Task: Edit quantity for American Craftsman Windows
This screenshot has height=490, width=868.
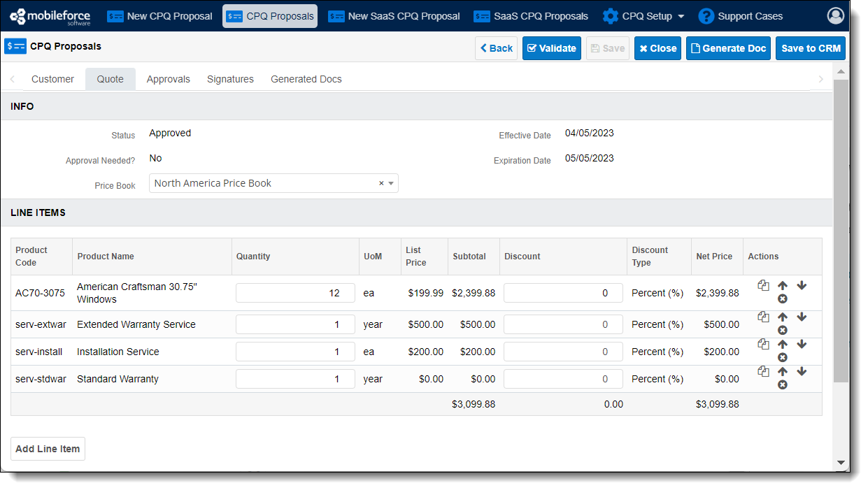Action: 295,293
